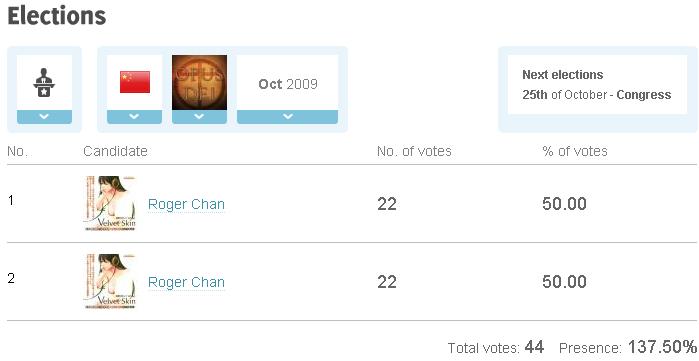This screenshot has width=699, height=361.
Task: Click the % of votes column header
Action: tap(575, 151)
